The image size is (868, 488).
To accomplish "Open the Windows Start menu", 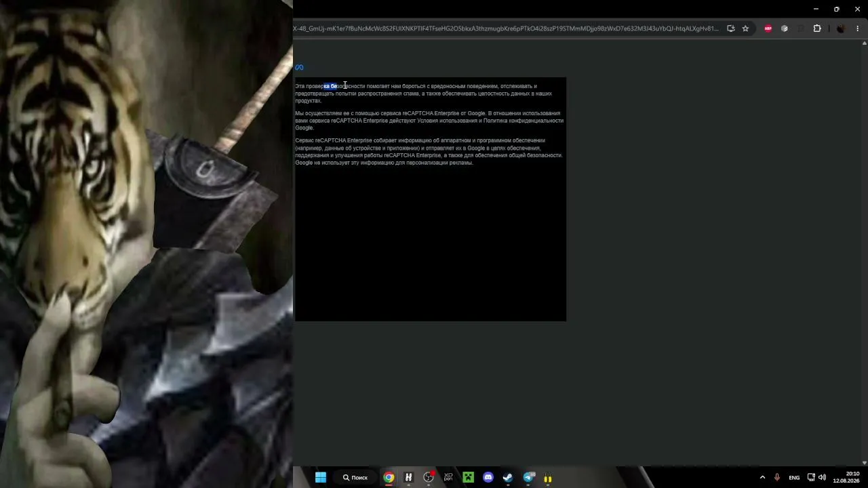I will [321, 477].
